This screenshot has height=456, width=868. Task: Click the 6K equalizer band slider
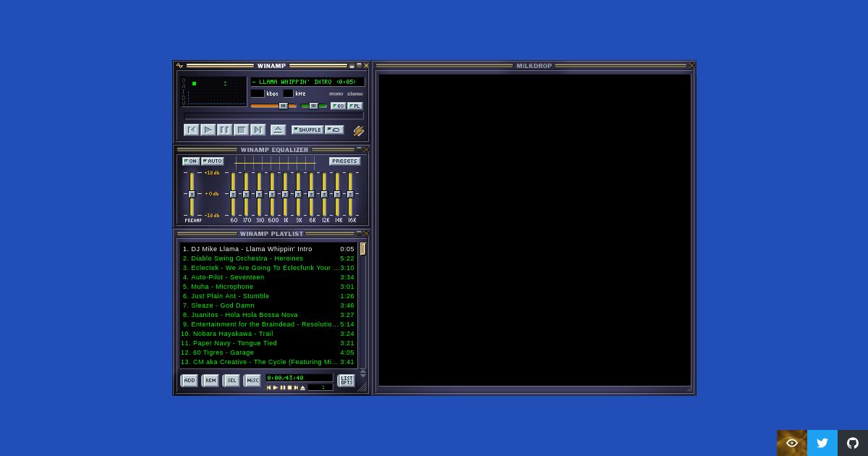click(x=311, y=194)
